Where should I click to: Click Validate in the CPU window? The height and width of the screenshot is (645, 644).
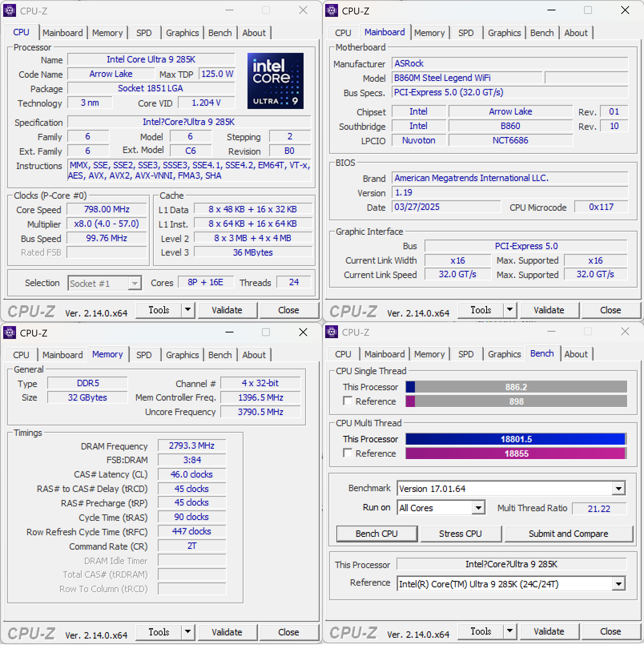coord(227,310)
